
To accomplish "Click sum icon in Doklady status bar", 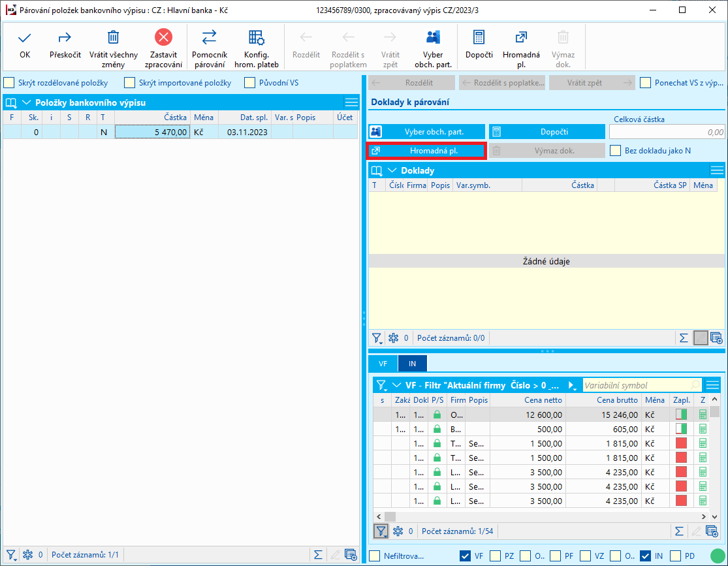I will [x=684, y=338].
